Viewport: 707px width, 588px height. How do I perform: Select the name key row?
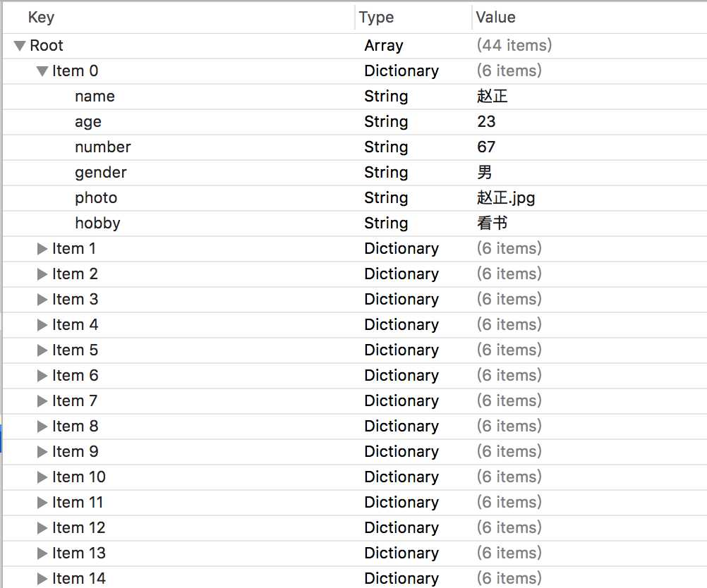pos(95,97)
